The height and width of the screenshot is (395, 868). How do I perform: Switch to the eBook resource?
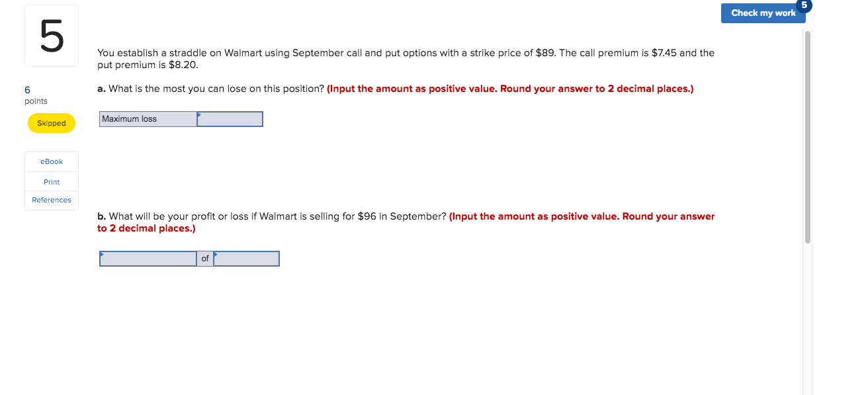point(51,161)
